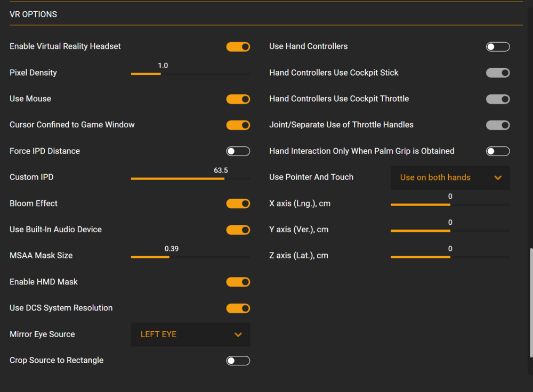This screenshot has height=392, width=533.
Task: Click the MSAA Mask Size slider
Action: click(190, 257)
